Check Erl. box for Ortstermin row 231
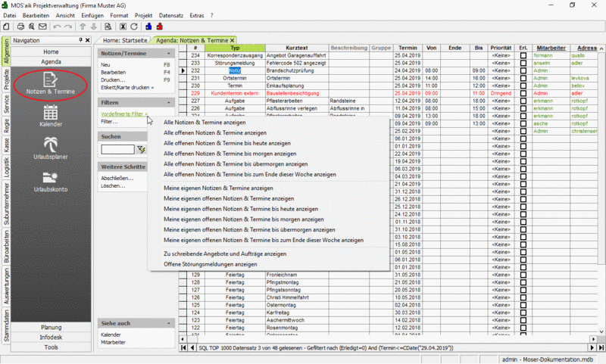 click(x=523, y=78)
